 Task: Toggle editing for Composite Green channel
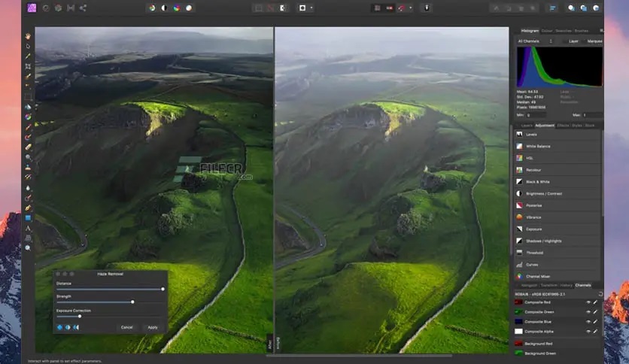(x=595, y=312)
